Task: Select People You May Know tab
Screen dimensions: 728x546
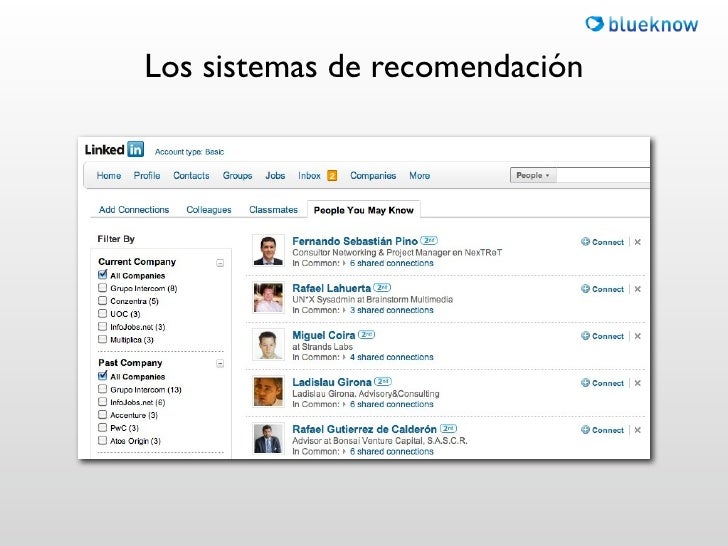Action: click(x=364, y=210)
